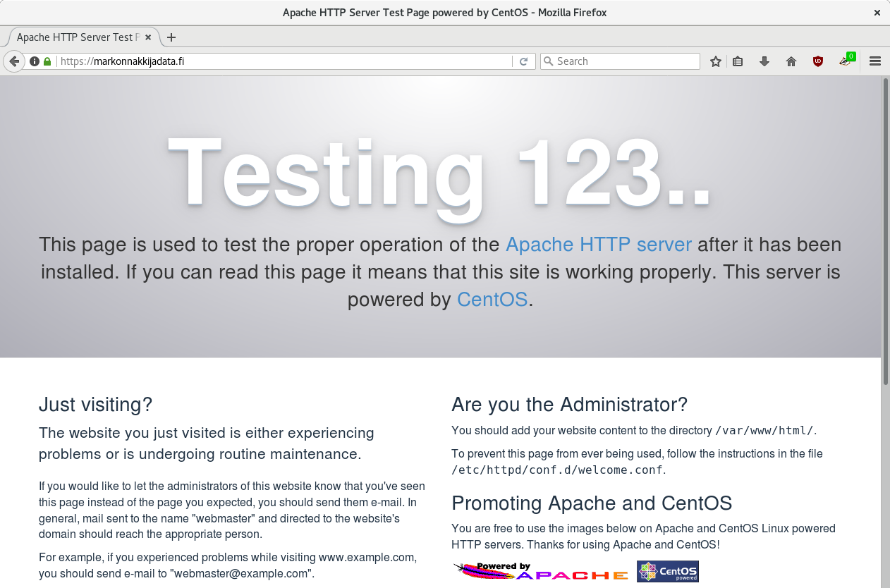The height and width of the screenshot is (588, 890).
Task: Click the vertical page scrollbar thumb
Action: tap(885, 233)
